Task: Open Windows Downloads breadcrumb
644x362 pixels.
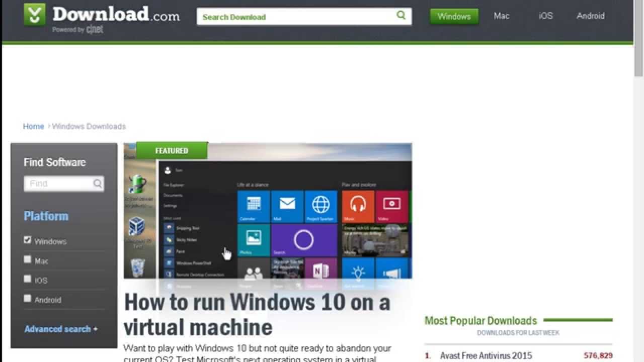Action: point(89,126)
